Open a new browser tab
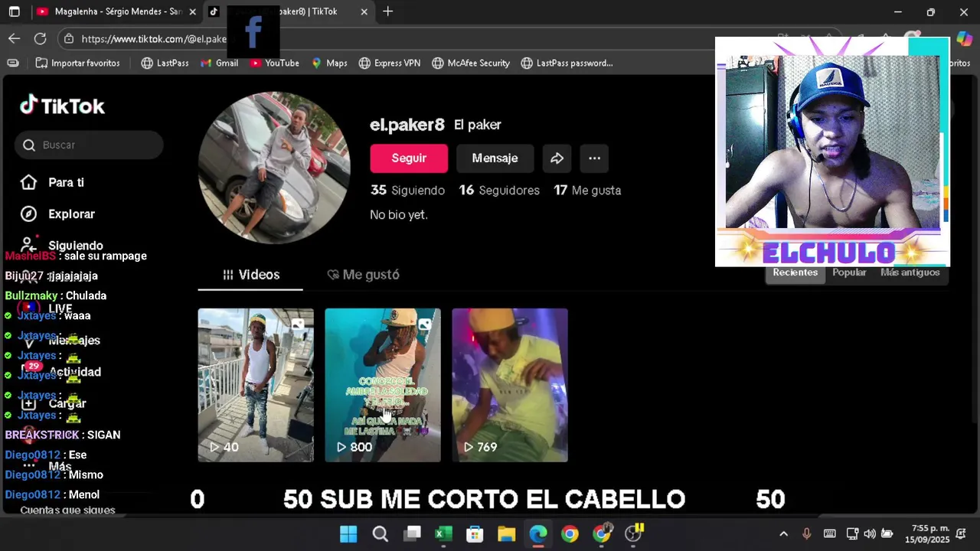This screenshot has width=980, height=551. 388,11
